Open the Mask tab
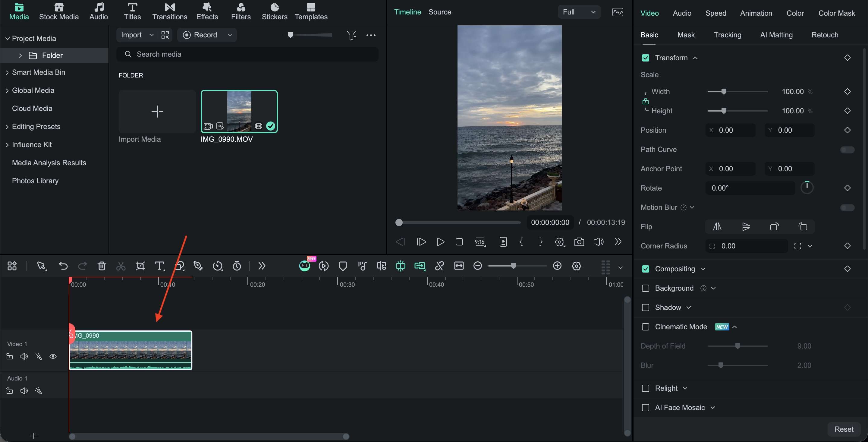This screenshot has width=868, height=442. pyautogui.click(x=686, y=35)
